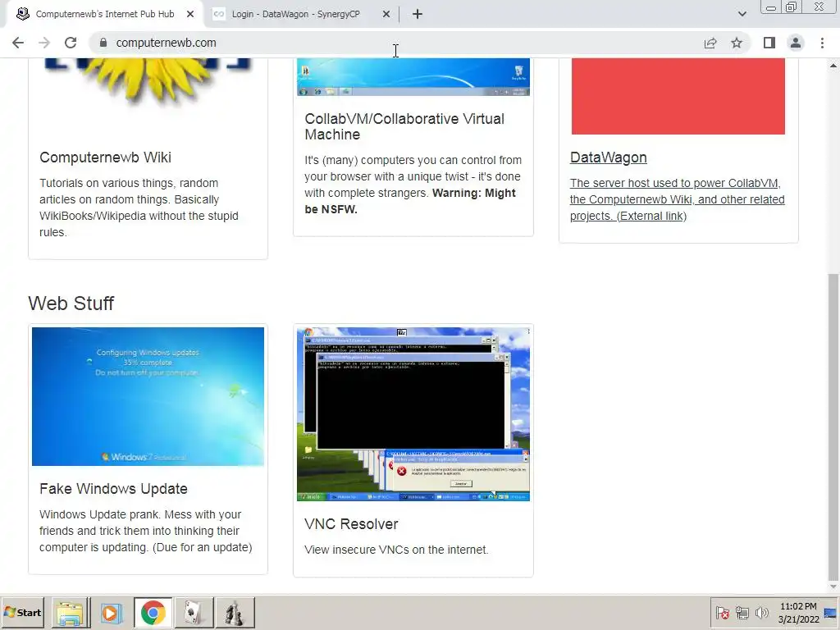Open Windows Explorer from the taskbar

tap(71, 613)
